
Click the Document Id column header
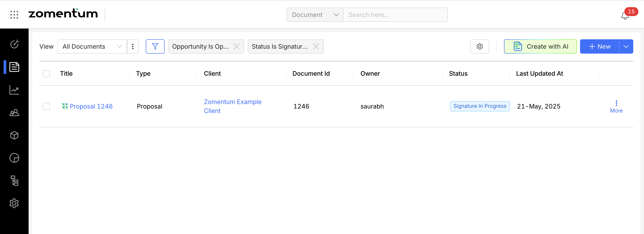pyautogui.click(x=311, y=74)
